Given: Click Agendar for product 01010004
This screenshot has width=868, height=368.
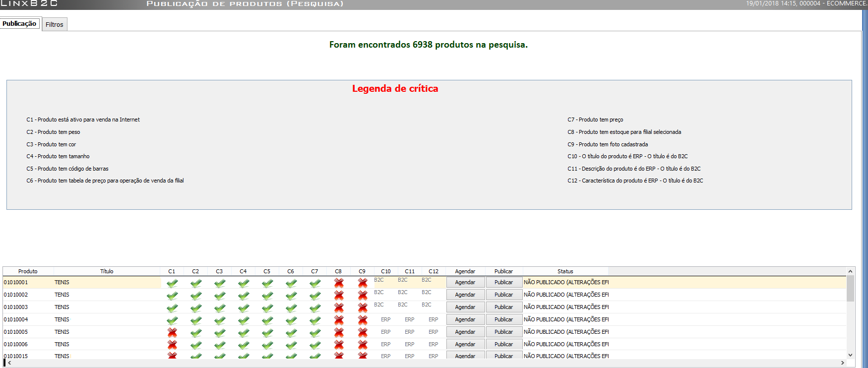Looking at the screenshot, I should pos(465,319).
